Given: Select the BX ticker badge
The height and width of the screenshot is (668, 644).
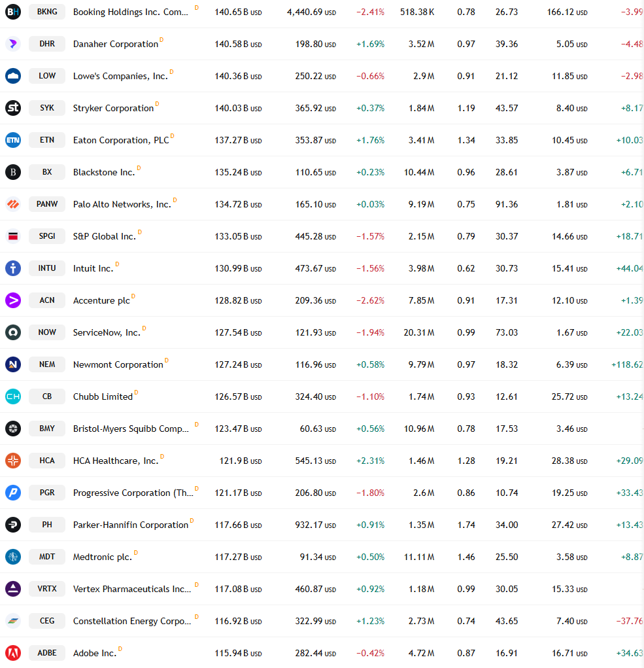Looking at the screenshot, I should (x=47, y=172).
